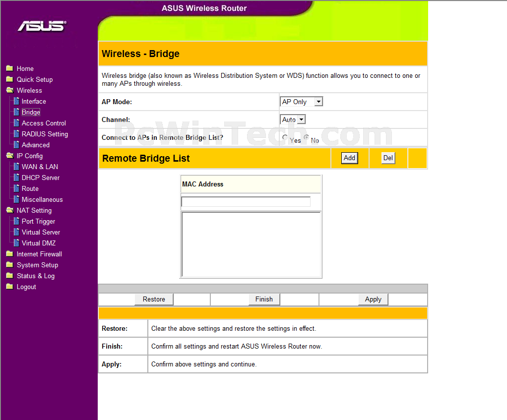Open RADIUS Setting page
Image resolution: width=507 pixels, height=420 pixels.
pyautogui.click(x=45, y=134)
